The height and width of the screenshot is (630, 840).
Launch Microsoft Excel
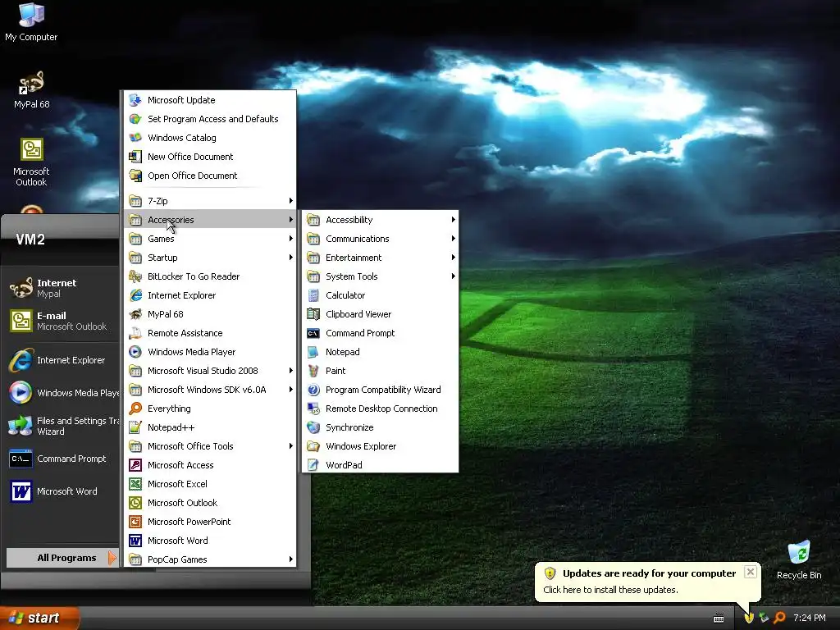[210, 484]
